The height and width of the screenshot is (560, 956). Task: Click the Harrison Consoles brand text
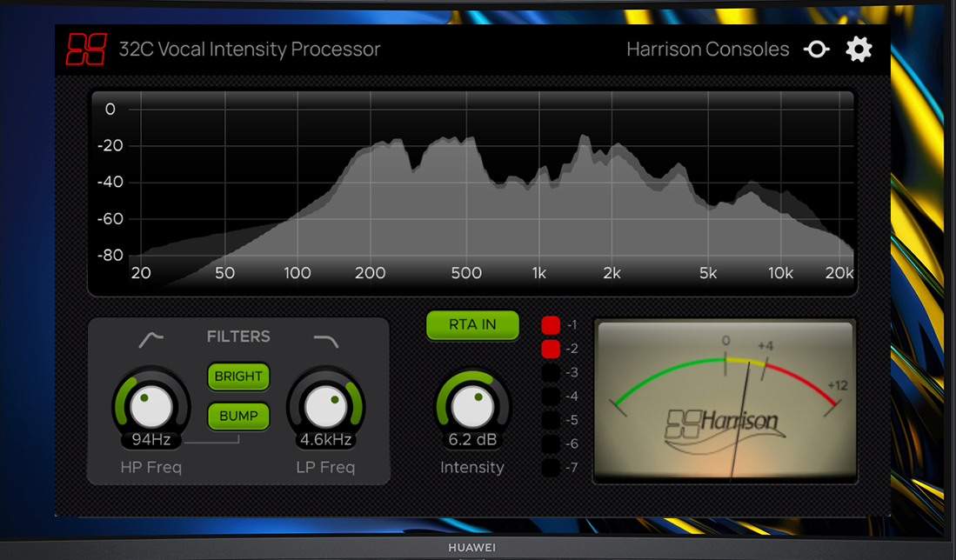[x=707, y=50]
